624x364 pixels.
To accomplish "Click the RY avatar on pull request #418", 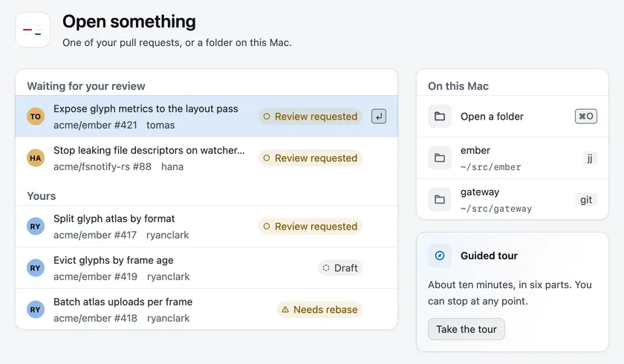I will point(36,310).
